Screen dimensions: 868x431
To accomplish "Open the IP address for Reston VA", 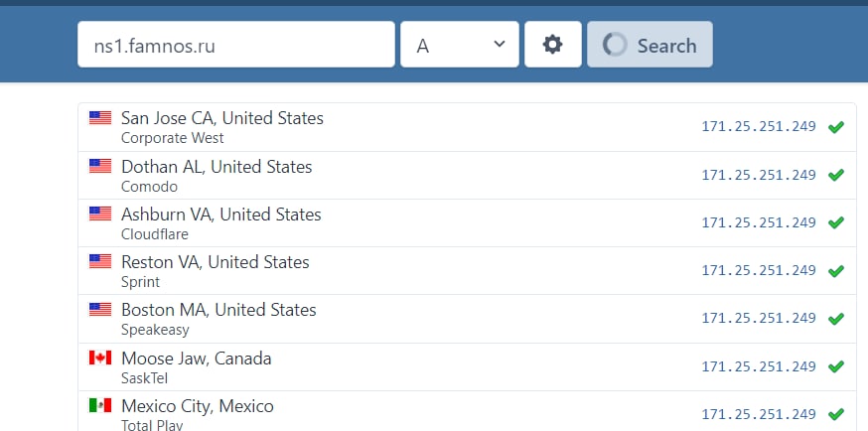I will [759, 270].
